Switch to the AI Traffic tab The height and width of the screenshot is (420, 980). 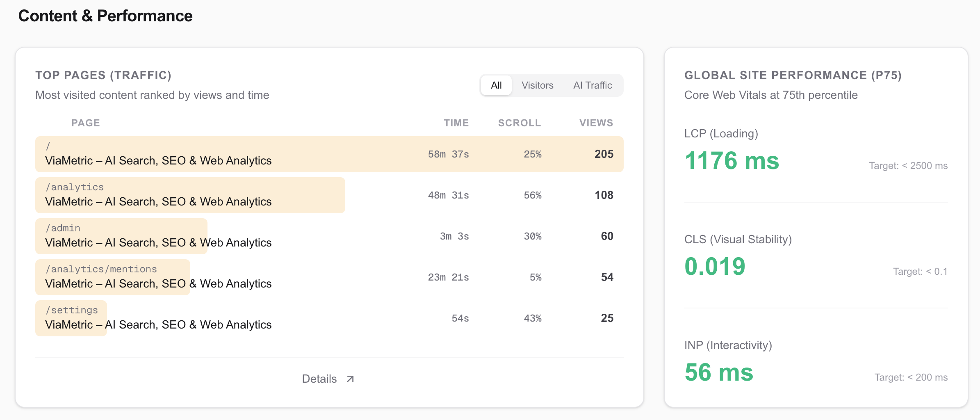pyautogui.click(x=592, y=85)
